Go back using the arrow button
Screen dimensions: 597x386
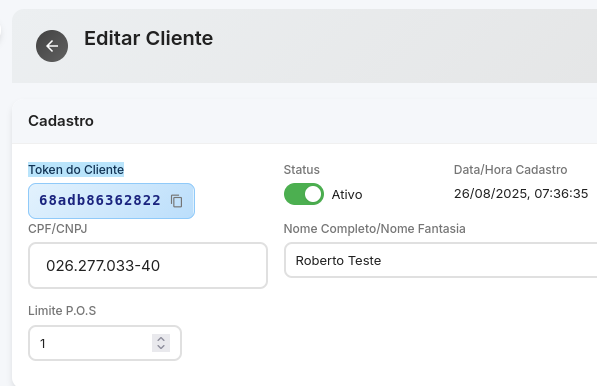coord(52,46)
